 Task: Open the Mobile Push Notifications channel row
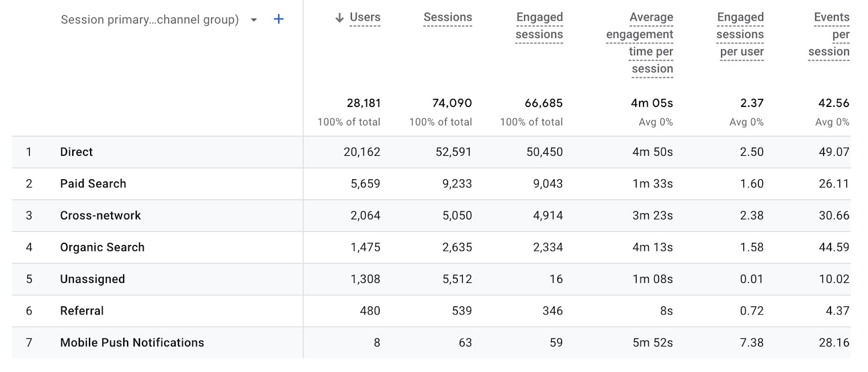132,343
